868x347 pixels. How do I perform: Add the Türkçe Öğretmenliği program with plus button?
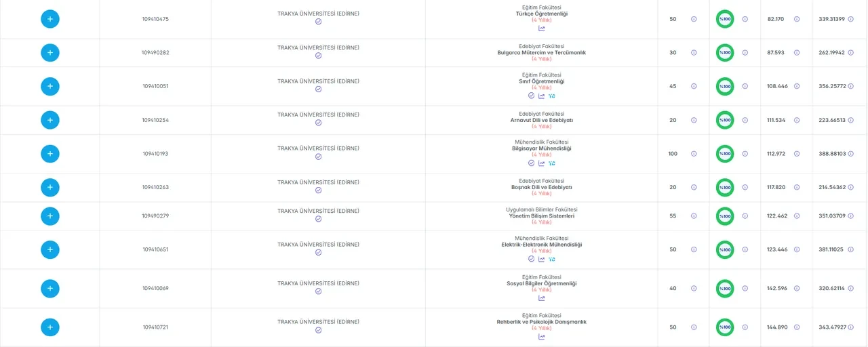(x=50, y=19)
